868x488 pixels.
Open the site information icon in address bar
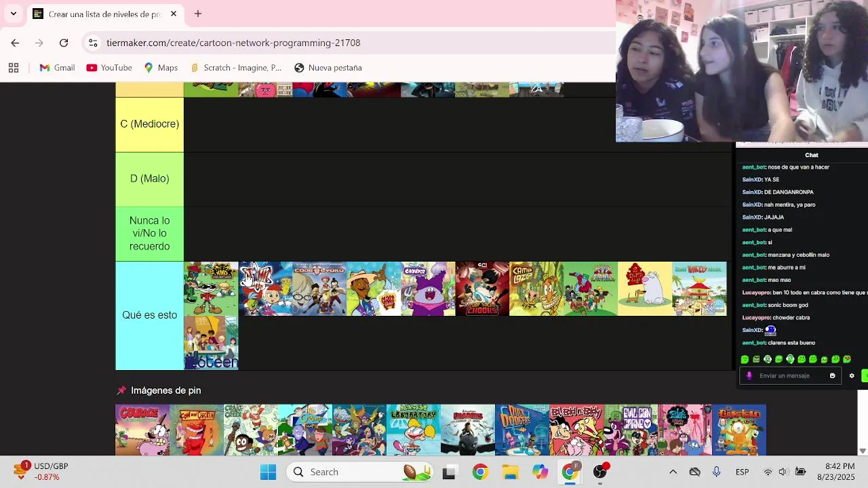pyautogui.click(x=93, y=43)
